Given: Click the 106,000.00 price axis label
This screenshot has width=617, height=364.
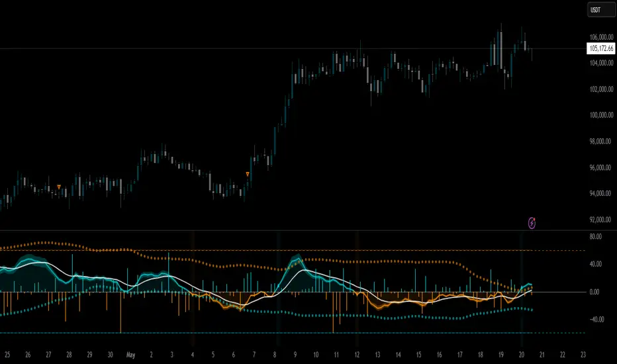Looking at the screenshot, I should [x=601, y=37].
